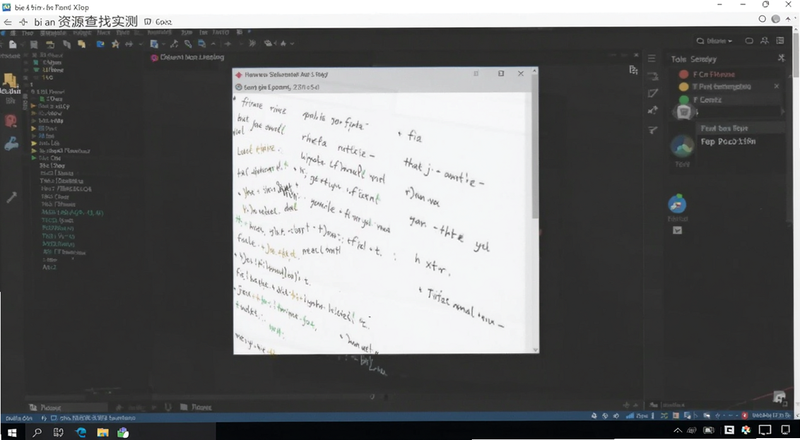Image resolution: width=800 pixels, height=440 pixels.
Task: Click the round trash bucket icon in the right panel
Action: click(x=684, y=112)
